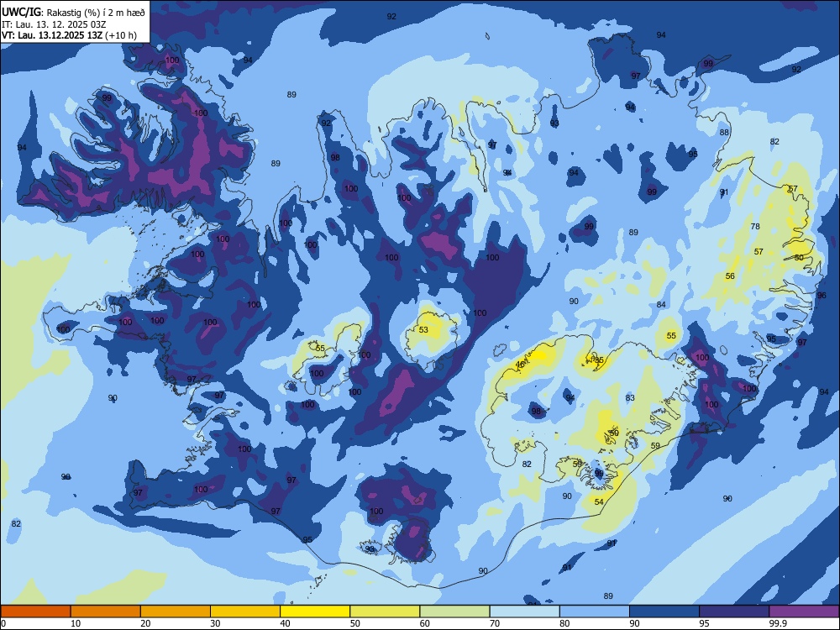Select the bright yellow 40–50 legend swatch
840x630 pixels.
tap(315, 612)
